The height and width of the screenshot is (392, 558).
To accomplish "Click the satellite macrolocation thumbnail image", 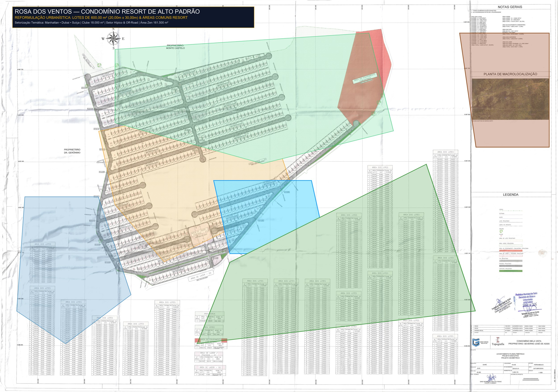I will [510, 99].
